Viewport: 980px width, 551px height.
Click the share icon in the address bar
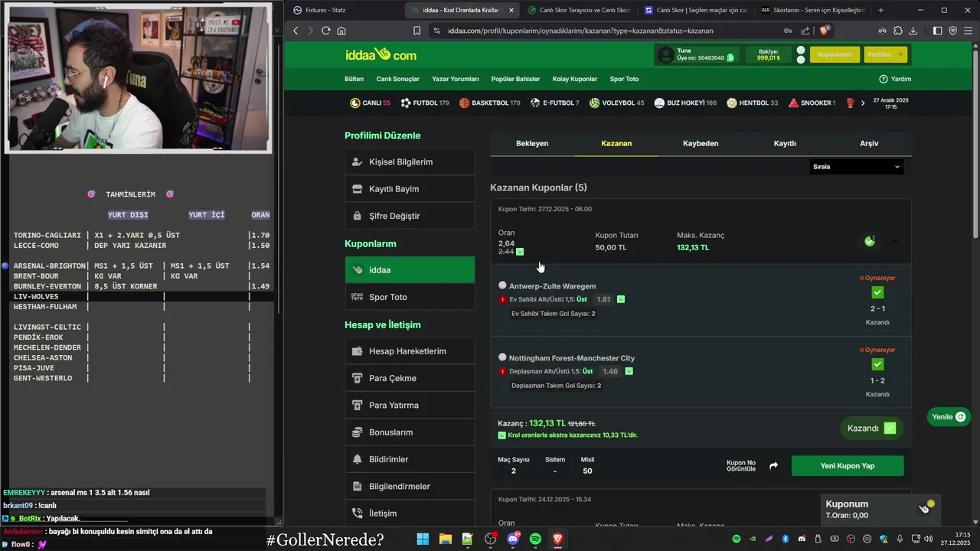[x=805, y=31]
